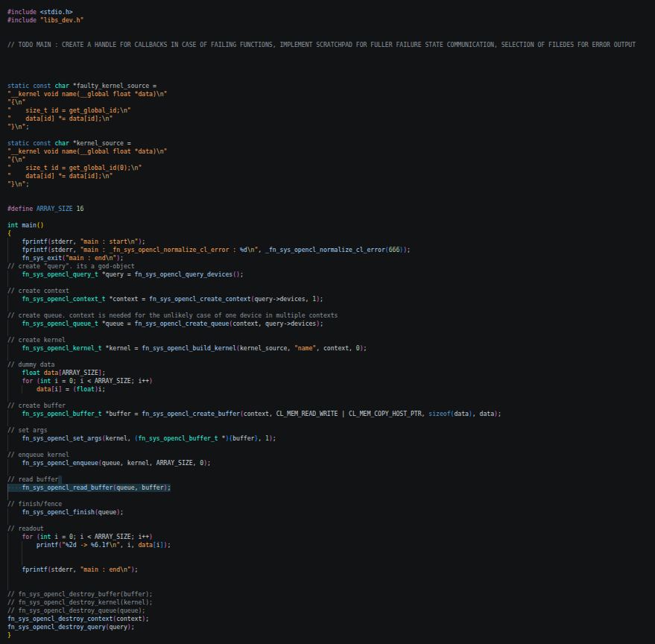This screenshot has height=644, width=655.
Task: Click the printf '%2d -> %6.1f' line
Action: tap(104, 545)
